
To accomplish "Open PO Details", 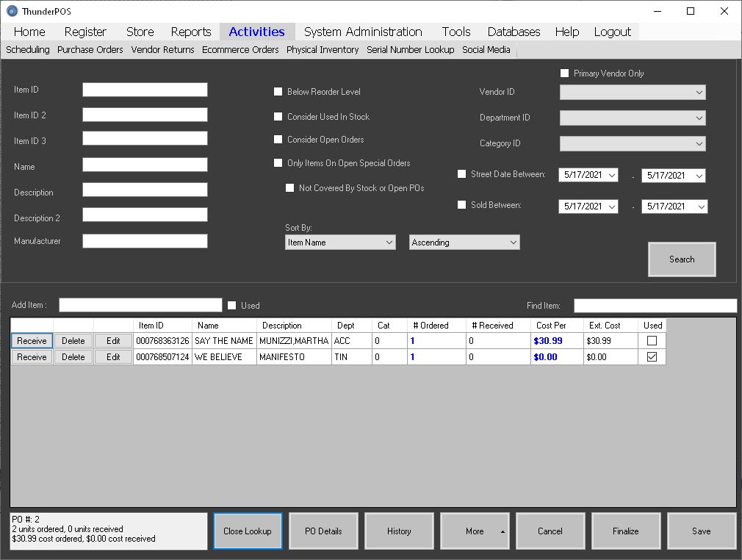I will click(323, 531).
